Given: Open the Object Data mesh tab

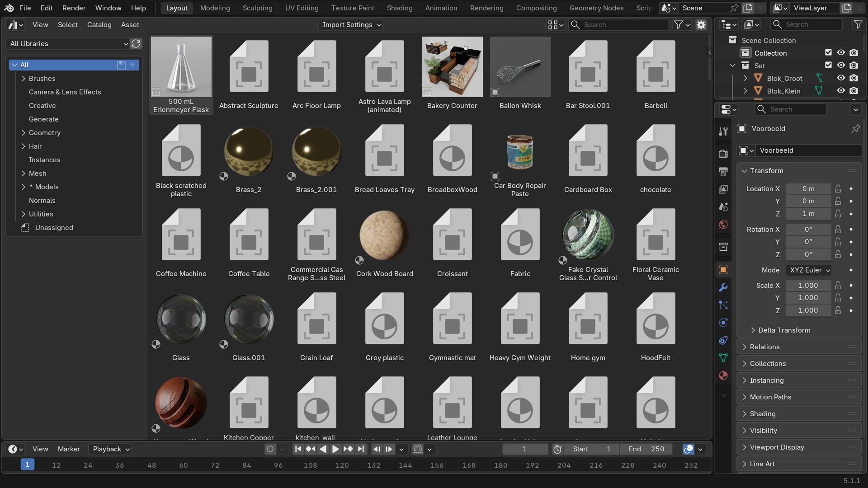Looking at the screenshot, I should 723,358.
